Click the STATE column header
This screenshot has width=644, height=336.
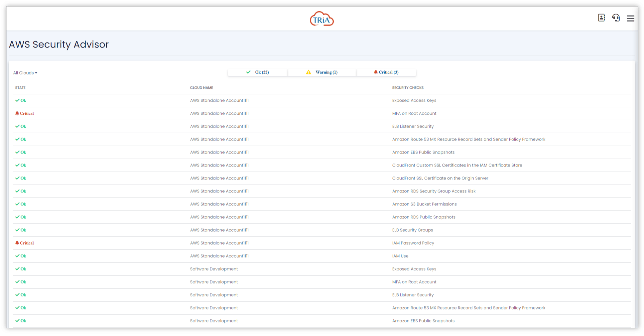pyautogui.click(x=20, y=88)
